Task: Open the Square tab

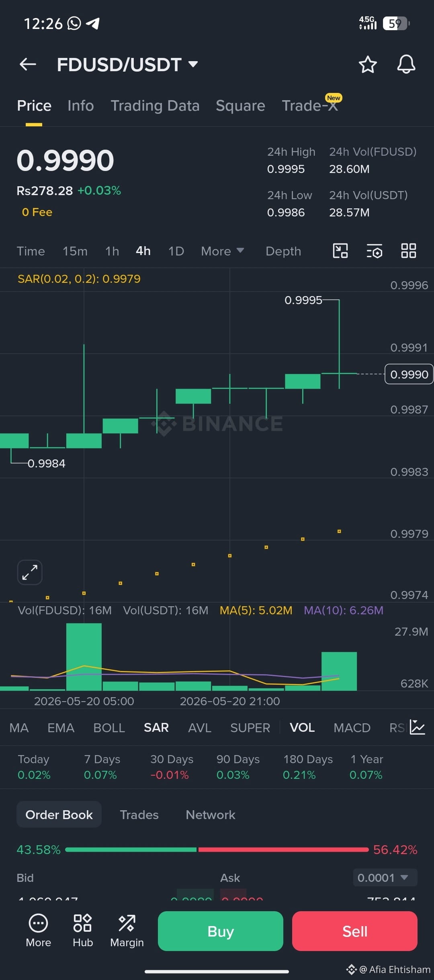Action: tap(240, 105)
